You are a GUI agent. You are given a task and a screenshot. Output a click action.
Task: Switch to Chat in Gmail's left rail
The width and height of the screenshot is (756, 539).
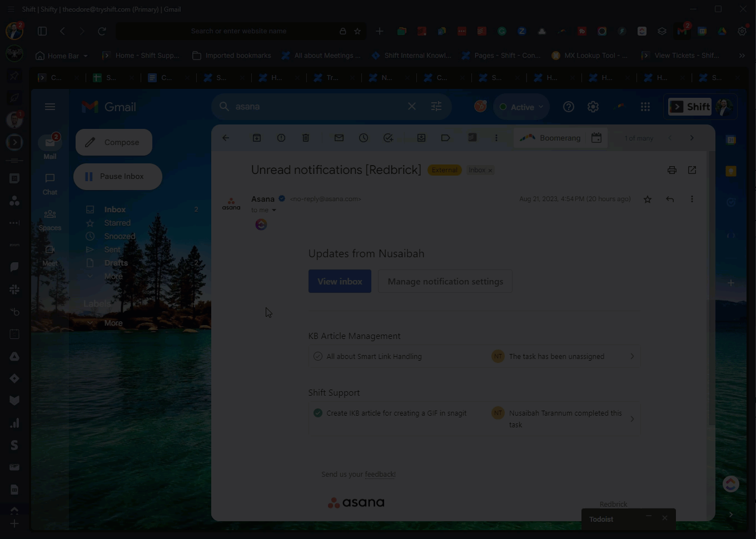pyautogui.click(x=50, y=183)
